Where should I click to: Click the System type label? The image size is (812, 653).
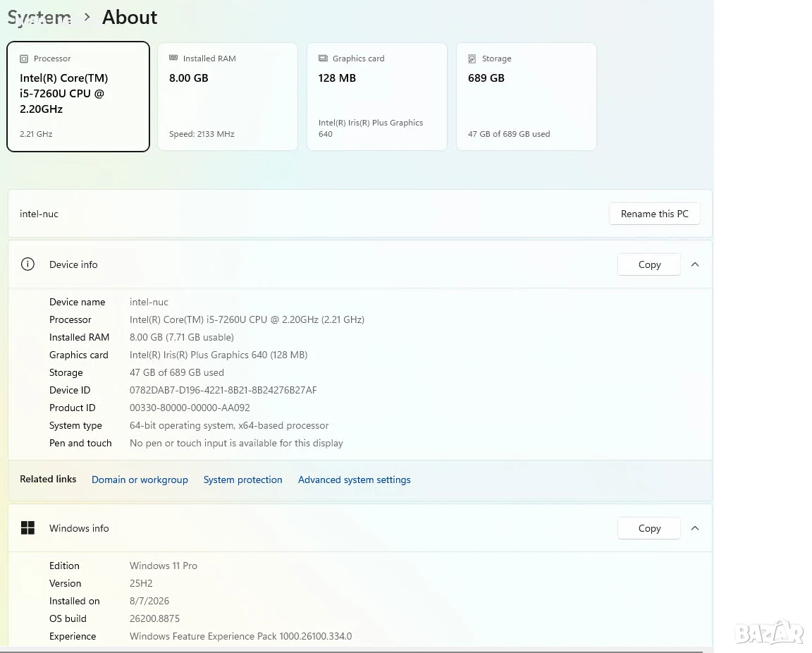(x=75, y=425)
